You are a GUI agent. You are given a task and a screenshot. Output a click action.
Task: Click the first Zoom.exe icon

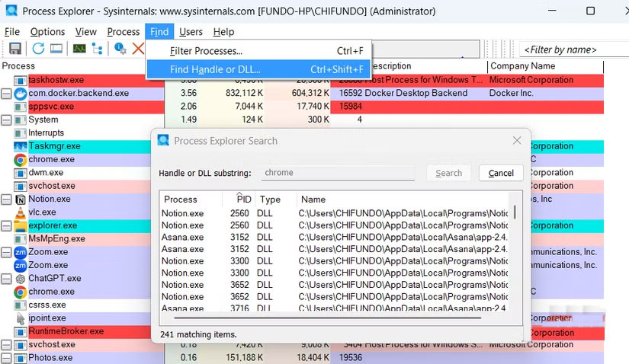point(20,252)
